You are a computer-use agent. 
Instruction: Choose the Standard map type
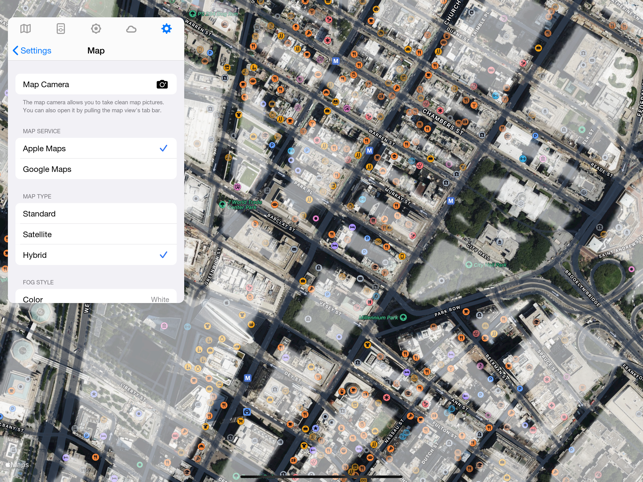(x=96, y=214)
